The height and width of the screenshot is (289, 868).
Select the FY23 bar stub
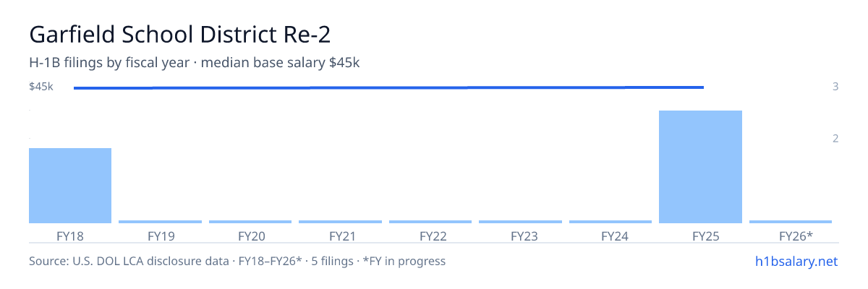click(520, 222)
